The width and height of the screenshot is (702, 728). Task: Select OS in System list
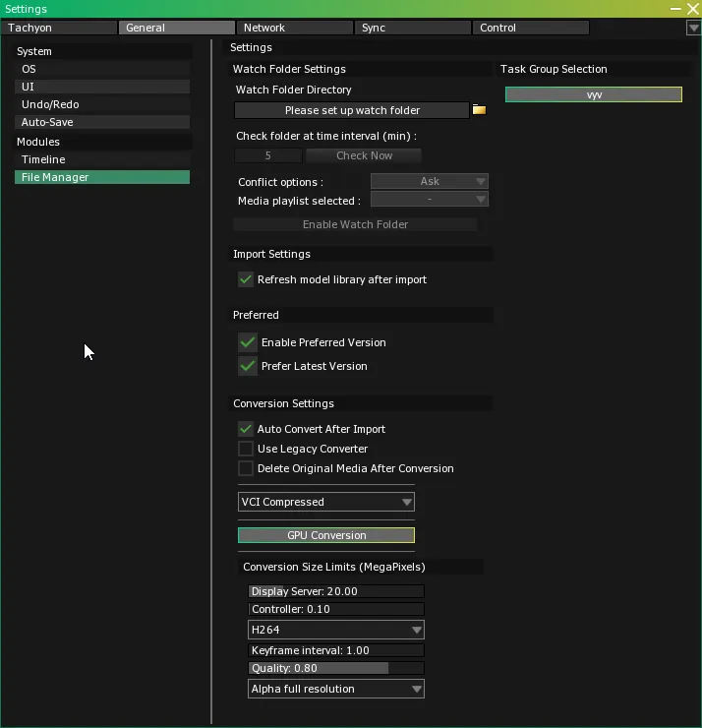coord(102,69)
